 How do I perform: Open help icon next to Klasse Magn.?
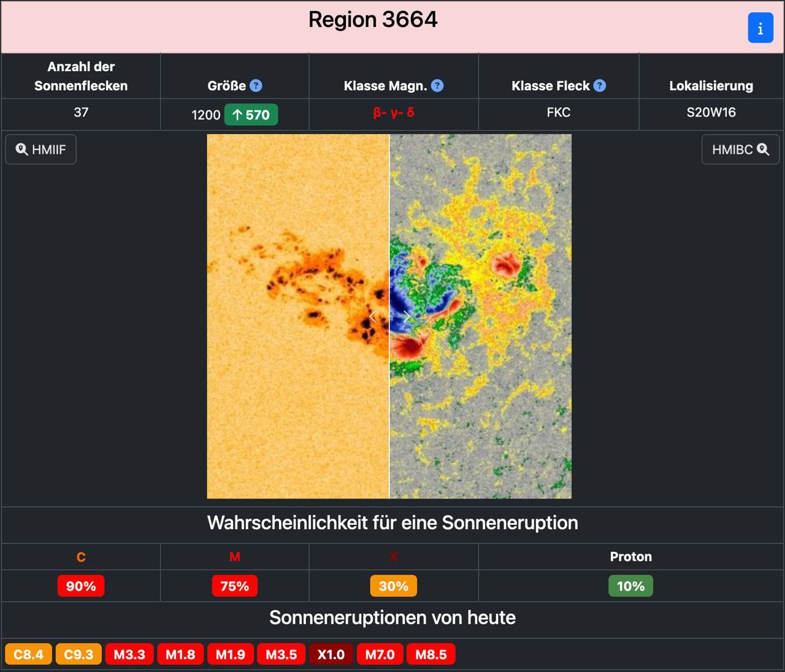(437, 86)
